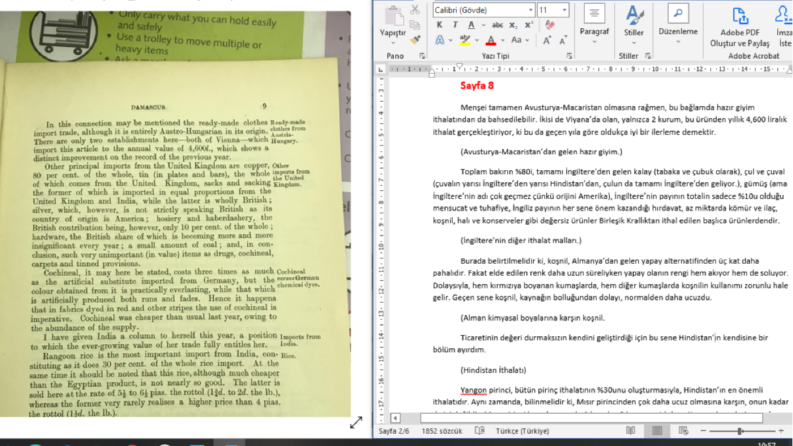Toggle underline with the underlined A button
793x446 pixels.
click(x=471, y=25)
